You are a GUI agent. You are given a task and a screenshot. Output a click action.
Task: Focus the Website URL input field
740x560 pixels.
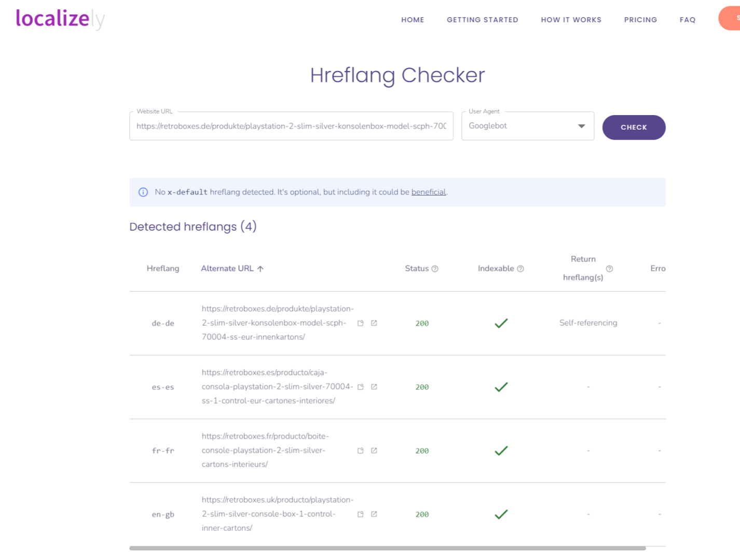pos(291,126)
